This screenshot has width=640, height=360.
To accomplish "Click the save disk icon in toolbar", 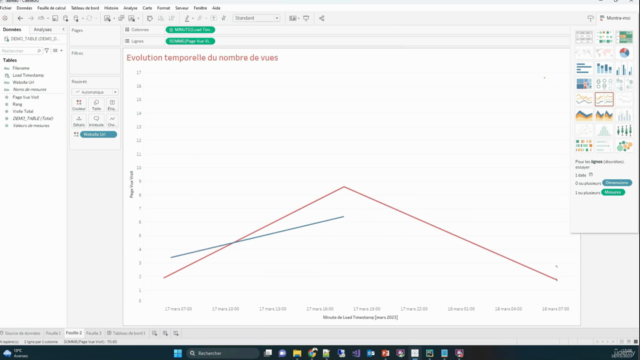I will point(55,18).
